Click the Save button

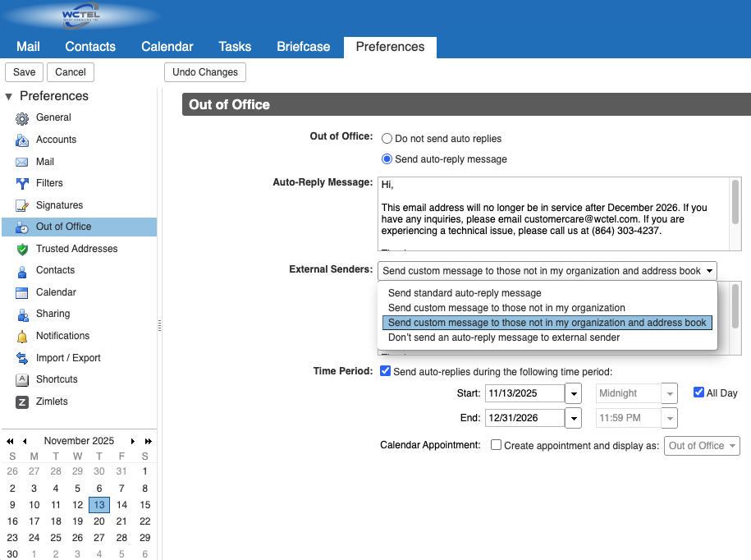[24, 72]
